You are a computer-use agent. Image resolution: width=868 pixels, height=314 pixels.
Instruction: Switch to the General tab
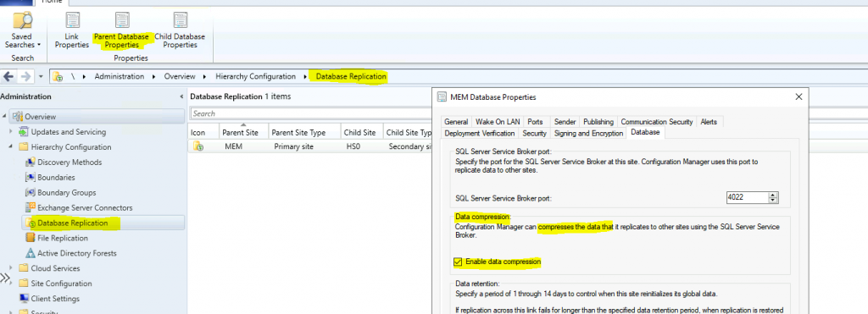tap(456, 122)
